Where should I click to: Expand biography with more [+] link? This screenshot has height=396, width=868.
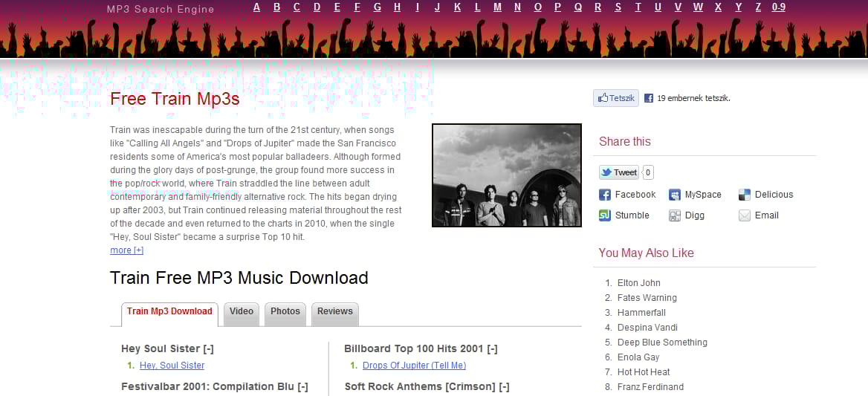point(127,250)
